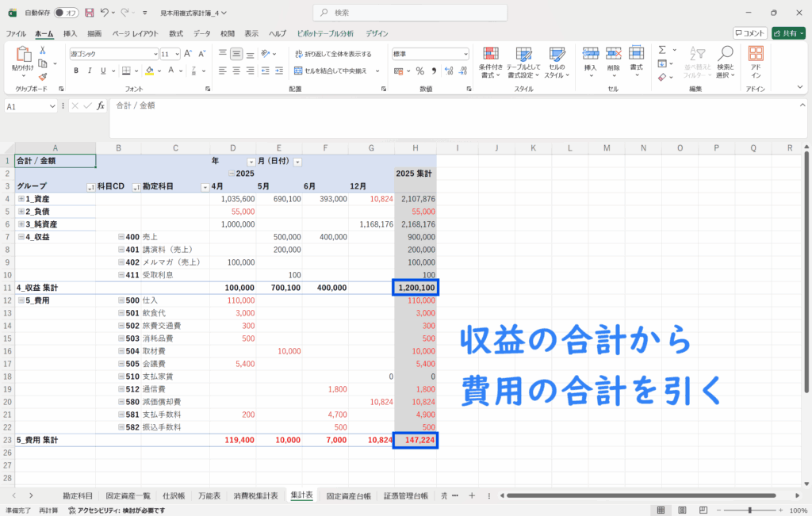Click the Add-ins (アドイン) icon
The image size is (812, 516).
(756, 59)
